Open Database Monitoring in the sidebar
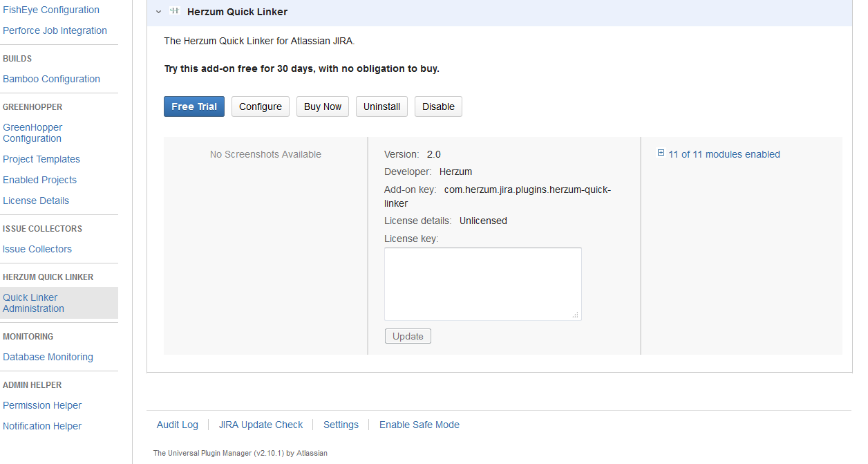The image size is (868, 464). [48, 357]
